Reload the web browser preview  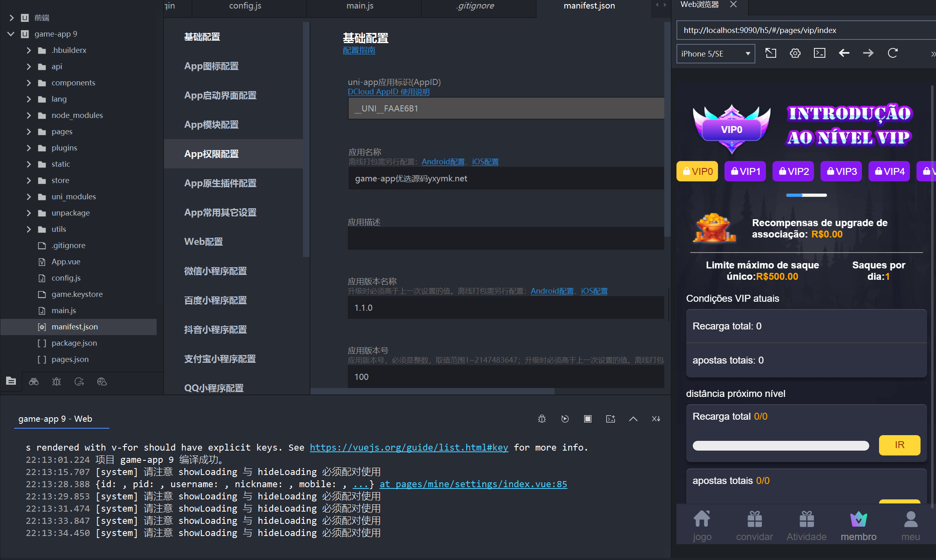(893, 53)
